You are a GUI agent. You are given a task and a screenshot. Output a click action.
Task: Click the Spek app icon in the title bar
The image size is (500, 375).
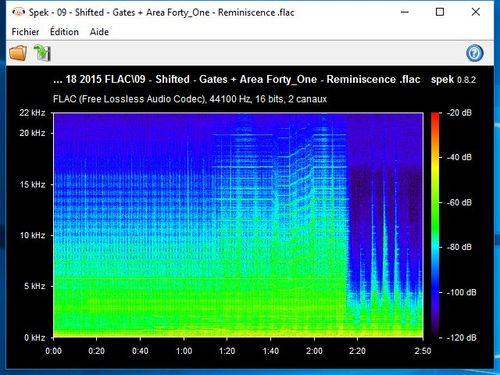coord(19,12)
